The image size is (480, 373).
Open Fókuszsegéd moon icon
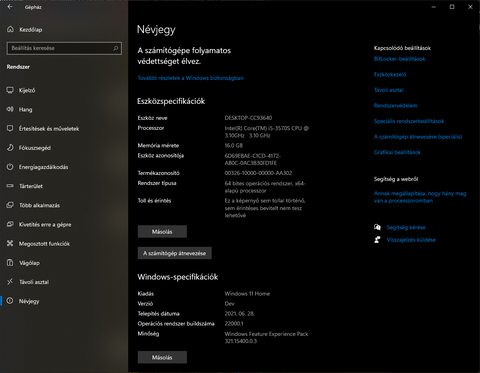10,148
